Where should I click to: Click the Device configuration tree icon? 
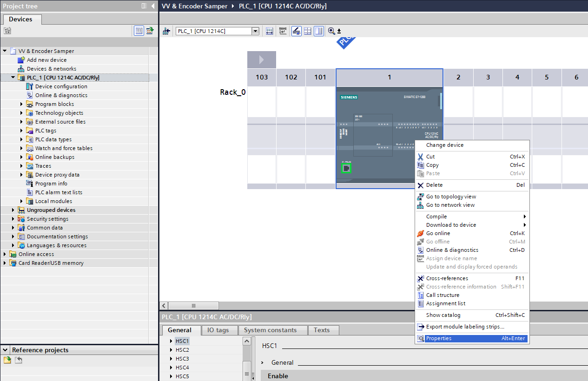tap(30, 86)
